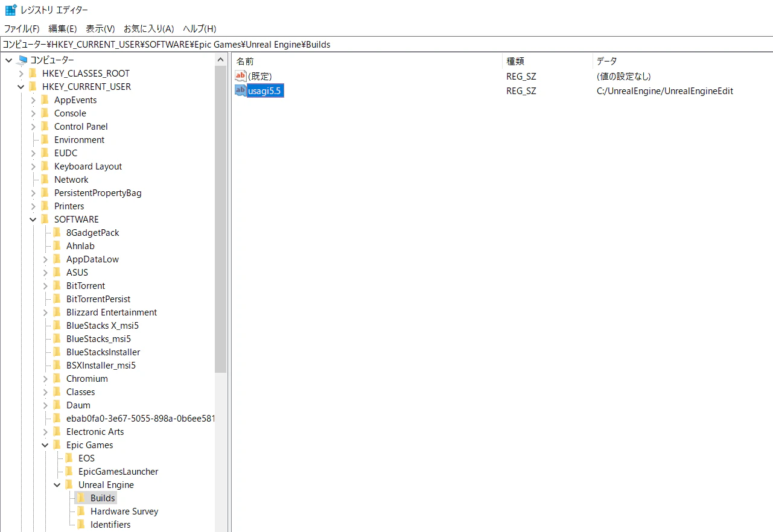This screenshot has width=773, height=532.
Task: Click the EOS folder icon
Action: point(69,458)
